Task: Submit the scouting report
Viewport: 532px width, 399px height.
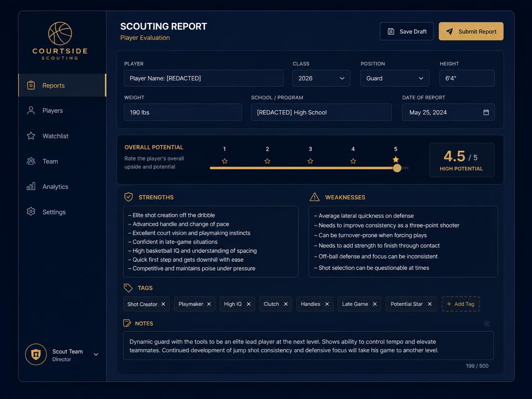Action: click(471, 31)
